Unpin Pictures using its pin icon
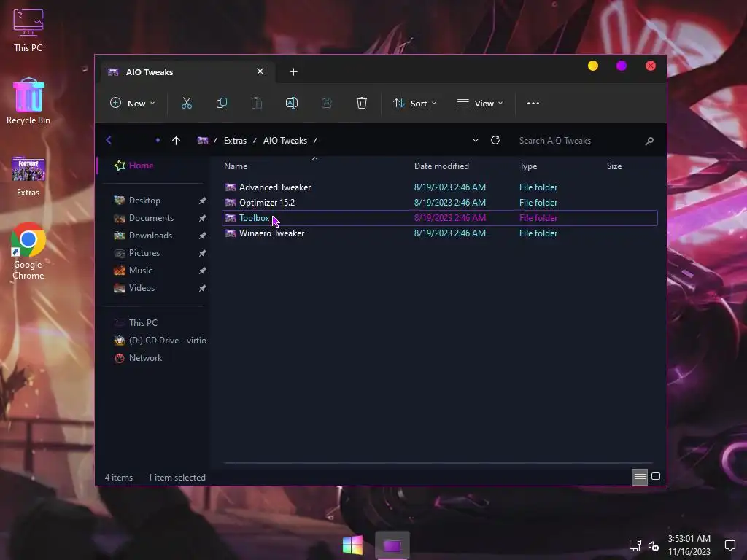Viewport: 747px width, 560px height. [x=203, y=253]
